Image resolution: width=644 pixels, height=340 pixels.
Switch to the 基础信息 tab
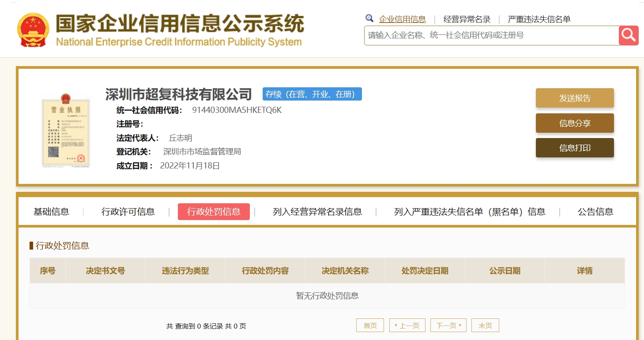pyautogui.click(x=51, y=212)
